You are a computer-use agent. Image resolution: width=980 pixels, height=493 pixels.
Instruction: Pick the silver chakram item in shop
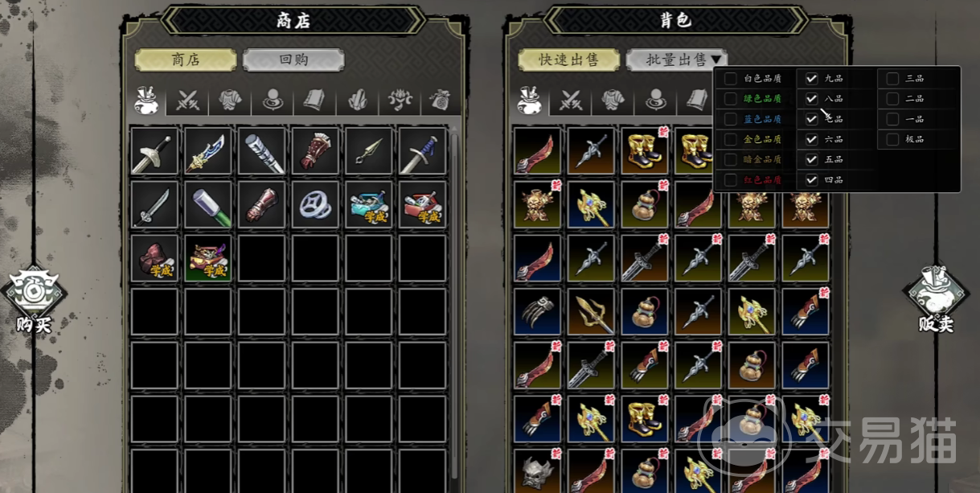point(315,205)
